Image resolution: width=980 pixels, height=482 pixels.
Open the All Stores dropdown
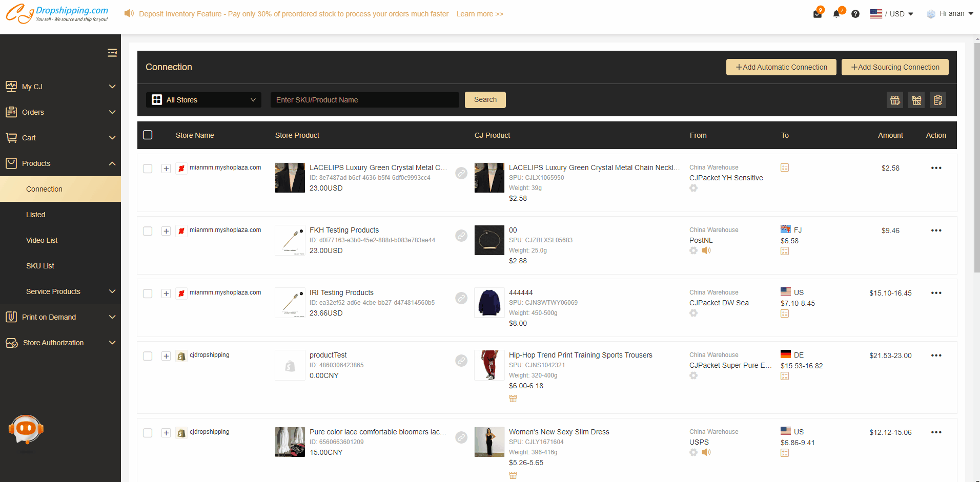pyautogui.click(x=204, y=100)
